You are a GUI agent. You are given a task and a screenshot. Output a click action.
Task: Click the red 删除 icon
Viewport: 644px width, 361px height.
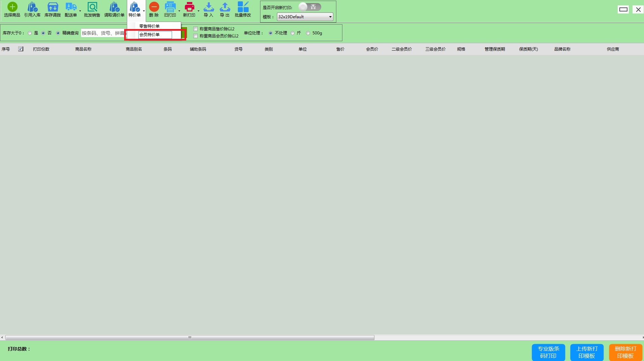tap(154, 7)
